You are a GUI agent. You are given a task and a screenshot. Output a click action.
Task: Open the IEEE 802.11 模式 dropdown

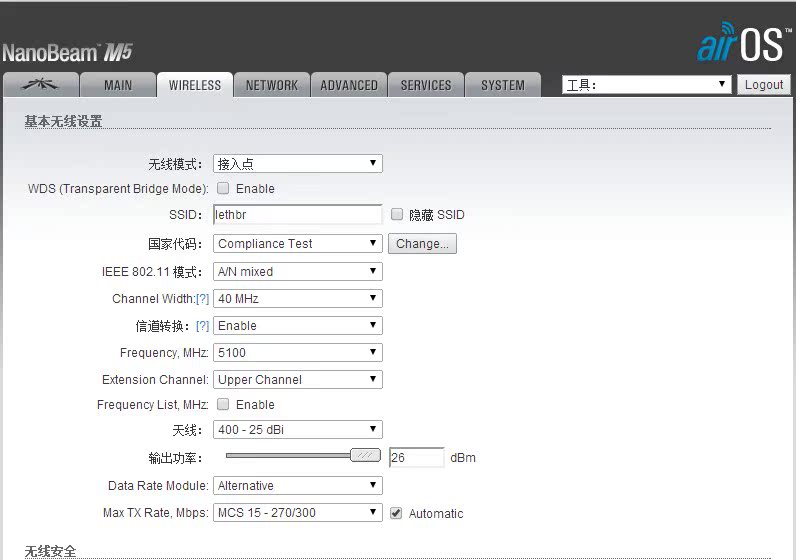coord(297,271)
